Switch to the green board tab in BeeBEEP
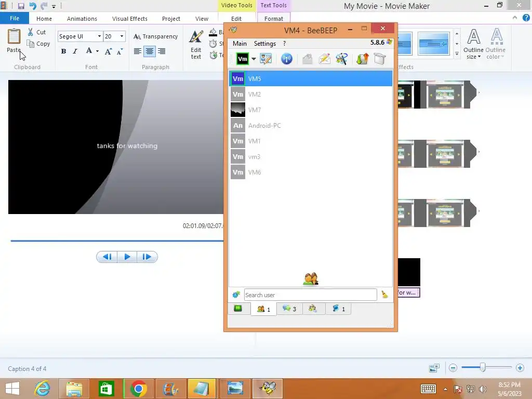Screen dimensions: 532x399 (x=238, y=309)
